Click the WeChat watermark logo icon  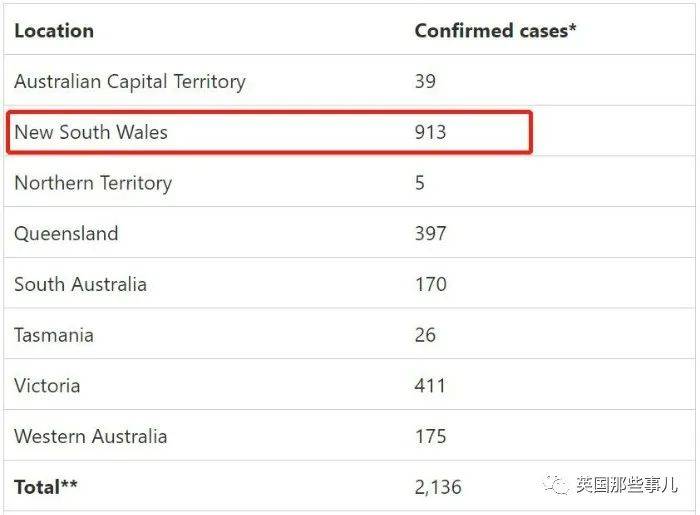pyautogui.click(x=555, y=485)
